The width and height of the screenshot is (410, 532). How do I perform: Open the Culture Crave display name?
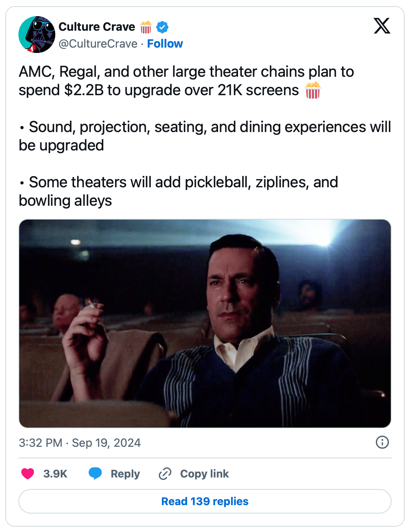(97, 27)
